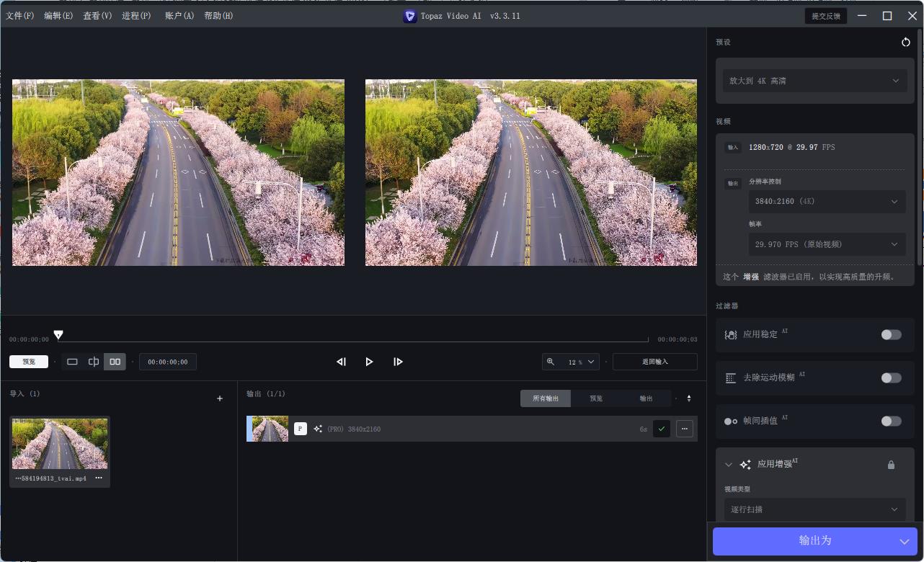The height and width of the screenshot is (562, 924).
Task: Click the output sort arrows icon
Action: tap(688, 398)
